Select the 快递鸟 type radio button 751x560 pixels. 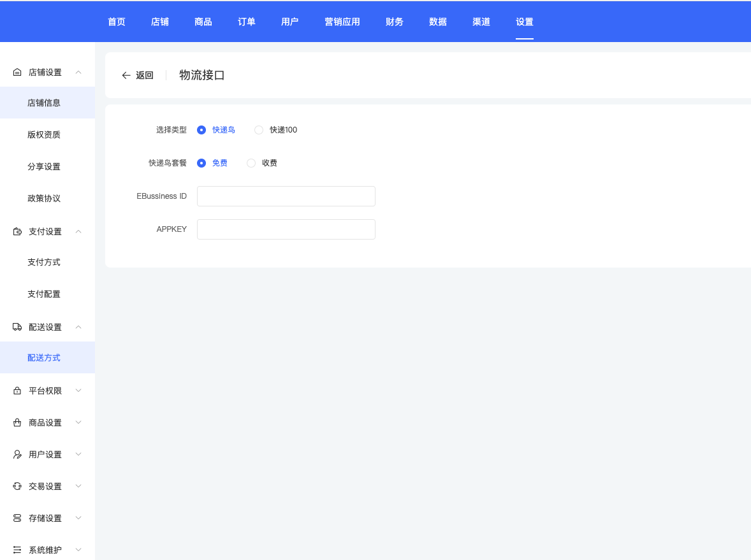click(201, 130)
